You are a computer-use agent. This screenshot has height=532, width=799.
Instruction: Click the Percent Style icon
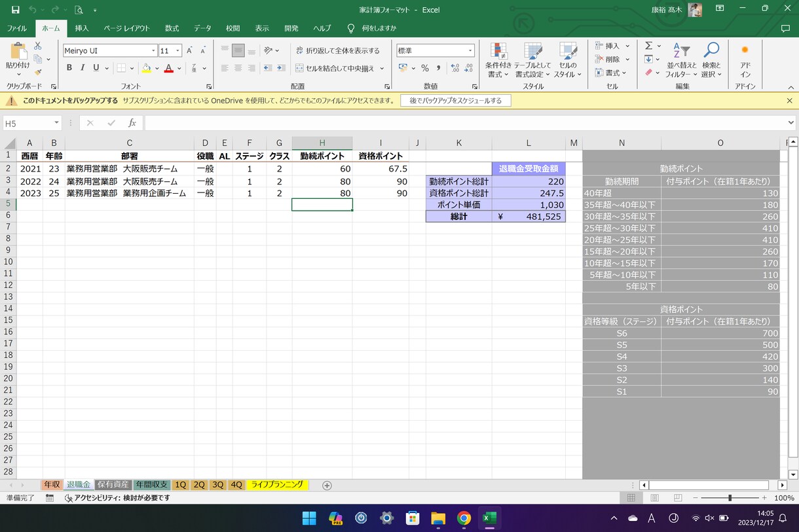click(x=425, y=68)
